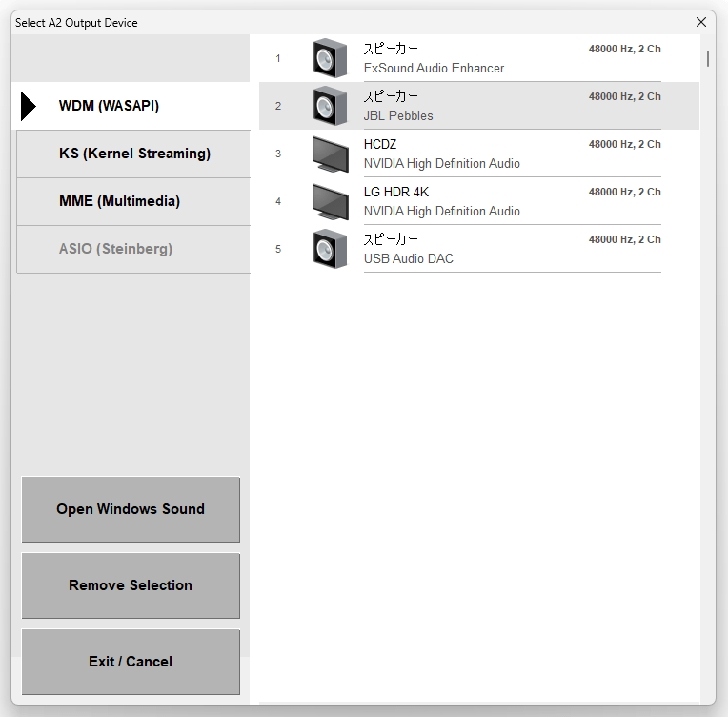Click NVIDIA High Definition Audio under LG HDR 4K

[441, 212]
